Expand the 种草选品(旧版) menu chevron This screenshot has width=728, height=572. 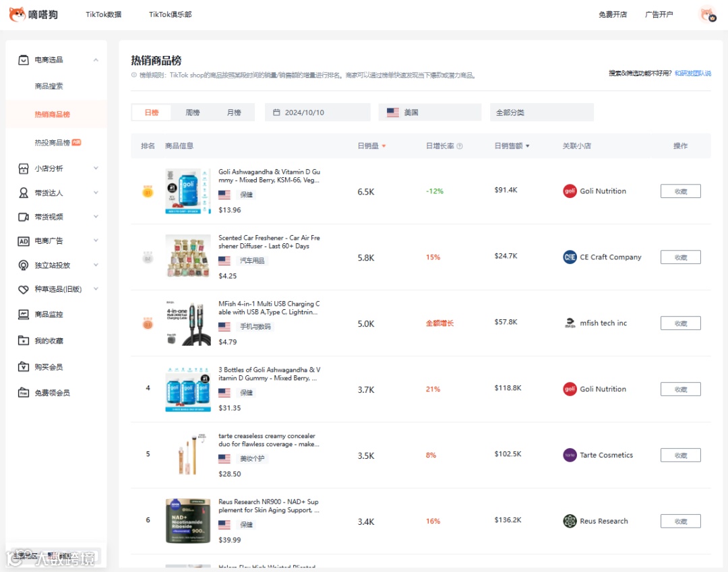pyautogui.click(x=96, y=288)
